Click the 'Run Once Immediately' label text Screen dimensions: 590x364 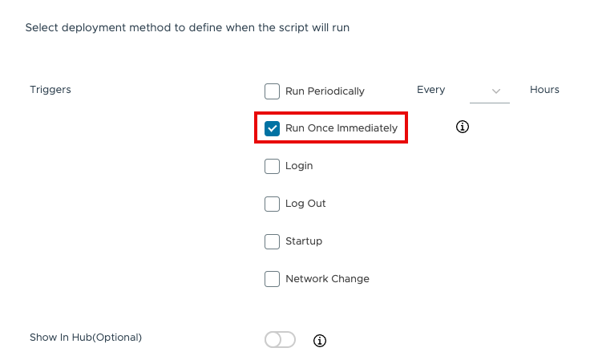coord(341,128)
